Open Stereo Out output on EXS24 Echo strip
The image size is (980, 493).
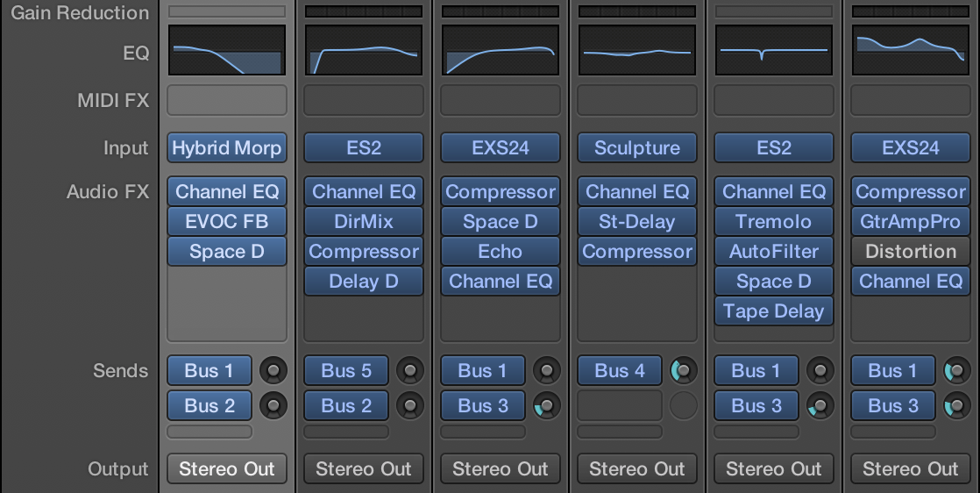click(x=501, y=468)
